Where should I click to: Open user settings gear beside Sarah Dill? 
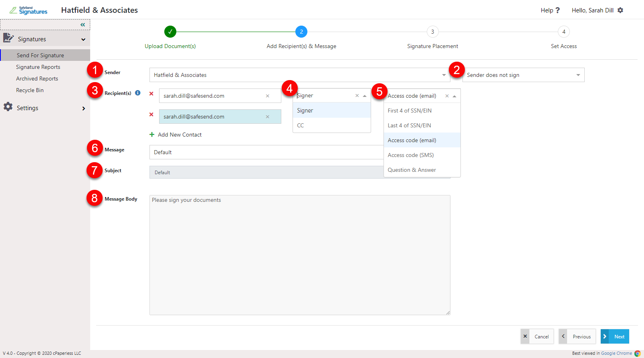[x=620, y=10]
